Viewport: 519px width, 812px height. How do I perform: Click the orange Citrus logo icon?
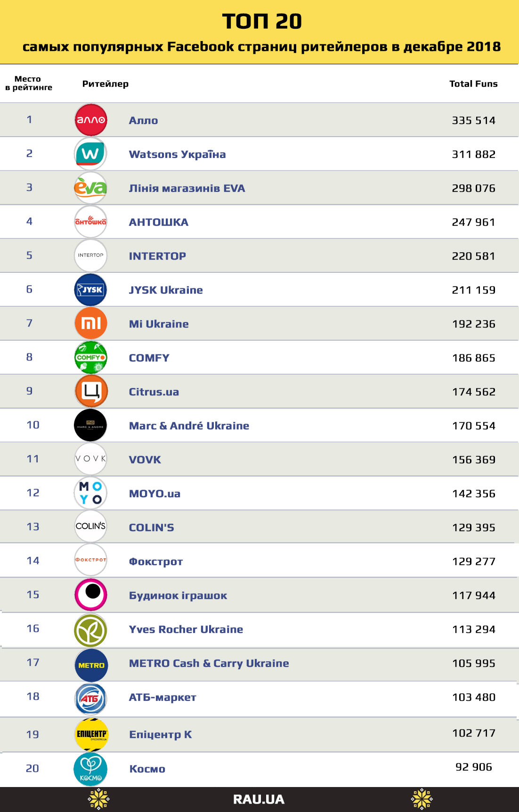91,392
